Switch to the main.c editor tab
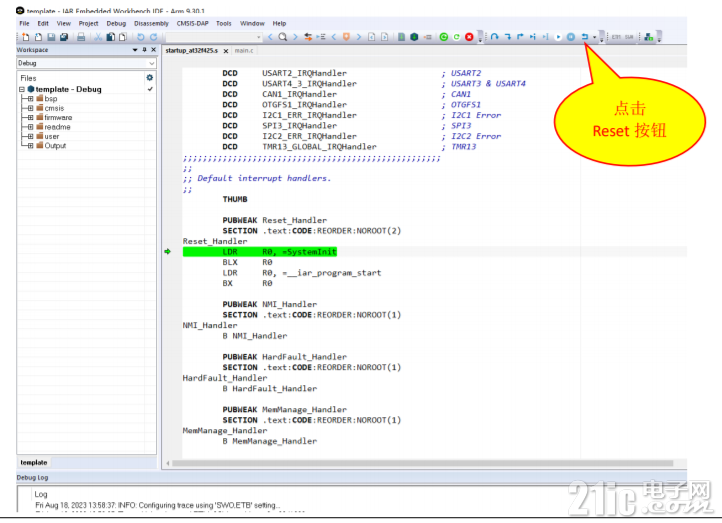The height and width of the screenshot is (523, 722). 244,51
